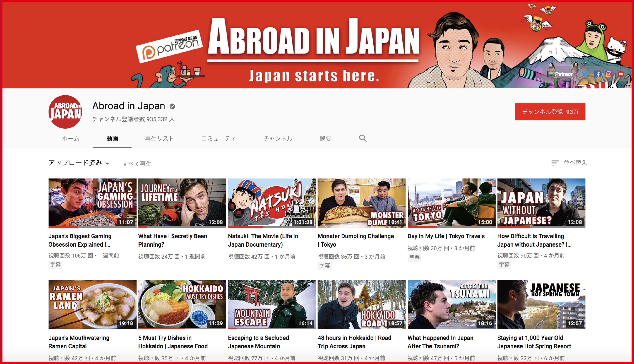The width and height of the screenshot is (634, 364).
Task: Open the Japan's Ramen Land video thumbnail
Action: point(92,305)
